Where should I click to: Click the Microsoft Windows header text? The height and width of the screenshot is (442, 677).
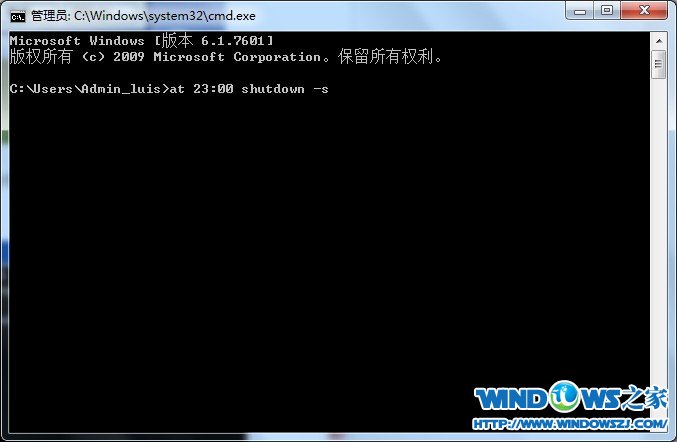point(77,41)
